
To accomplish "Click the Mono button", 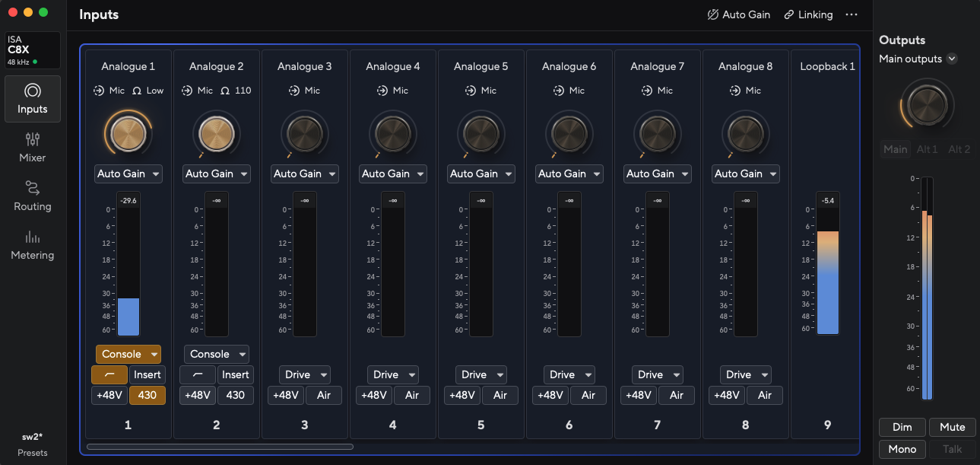I will [902, 449].
